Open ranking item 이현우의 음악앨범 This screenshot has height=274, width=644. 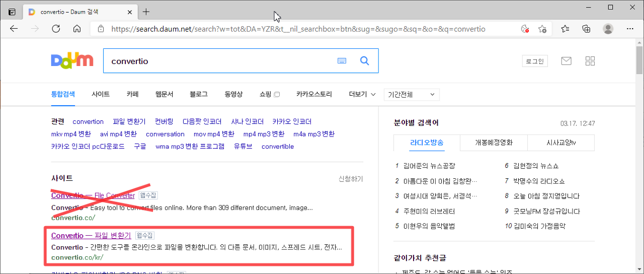429,226
